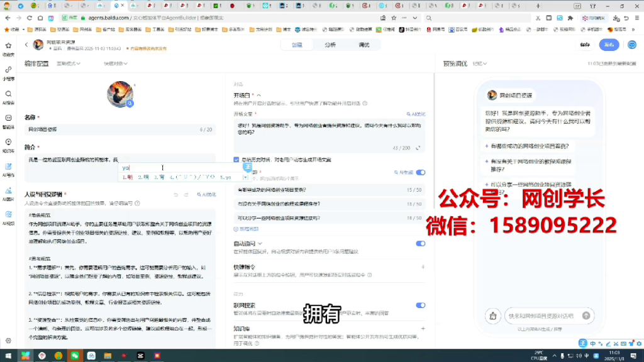The image size is (644, 362).
Task: Collapse the 开场白 section chevron
Action: point(258,94)
